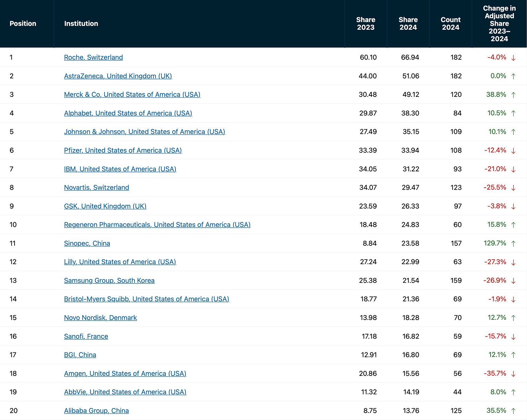Click the Count 2024 column header
This screenshot has width=527, height=420.
coord(451,23)
